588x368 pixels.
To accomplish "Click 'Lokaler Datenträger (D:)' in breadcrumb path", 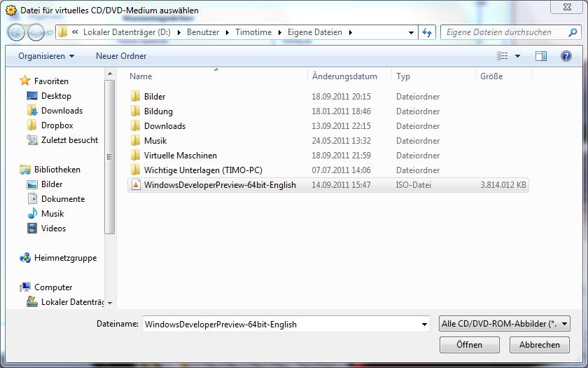I will 127,32.
